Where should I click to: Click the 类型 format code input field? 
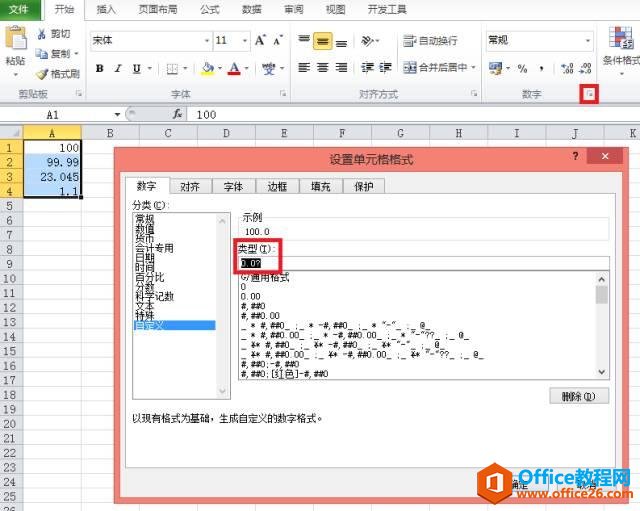click(x=424, y=263)
